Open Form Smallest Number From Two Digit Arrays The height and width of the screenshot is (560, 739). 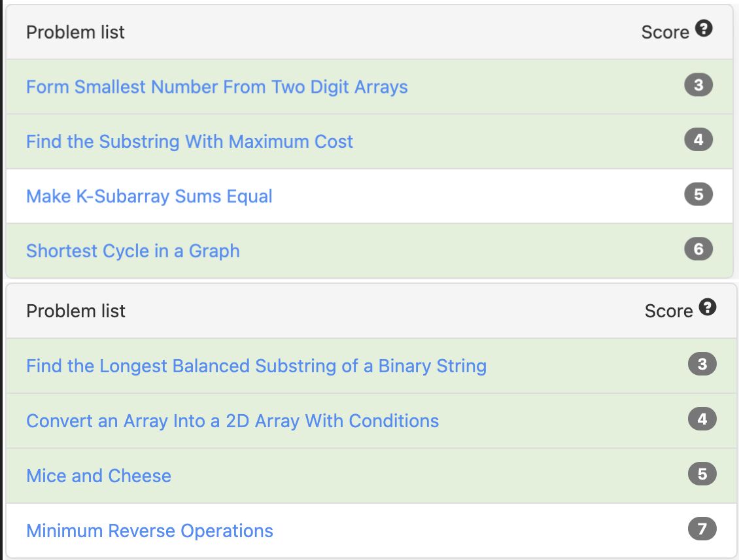pos(216,87)
